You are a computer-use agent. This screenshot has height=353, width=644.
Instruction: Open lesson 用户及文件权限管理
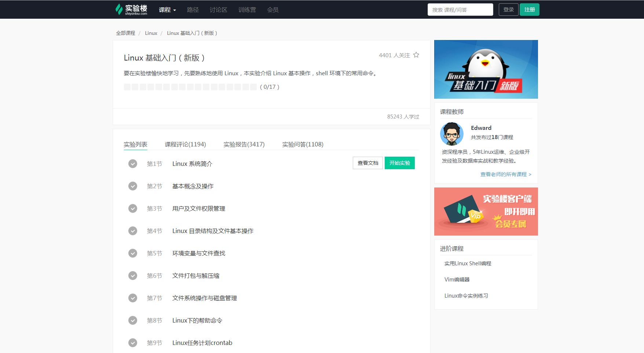tap(199, 208)
